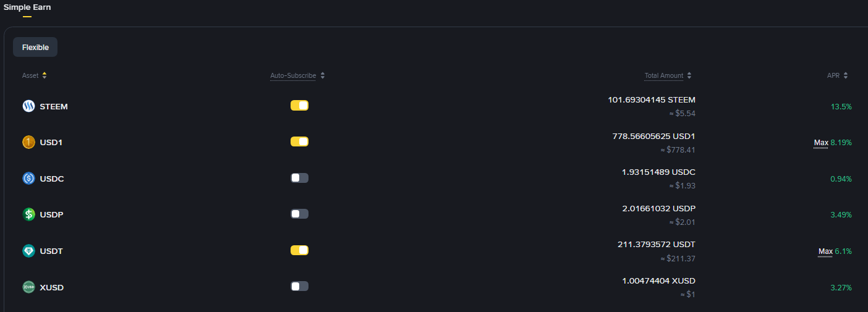Viewport: 868px width, 312px height.
Task: Click the USD1 gold coin icon
Action: point(28,143)
